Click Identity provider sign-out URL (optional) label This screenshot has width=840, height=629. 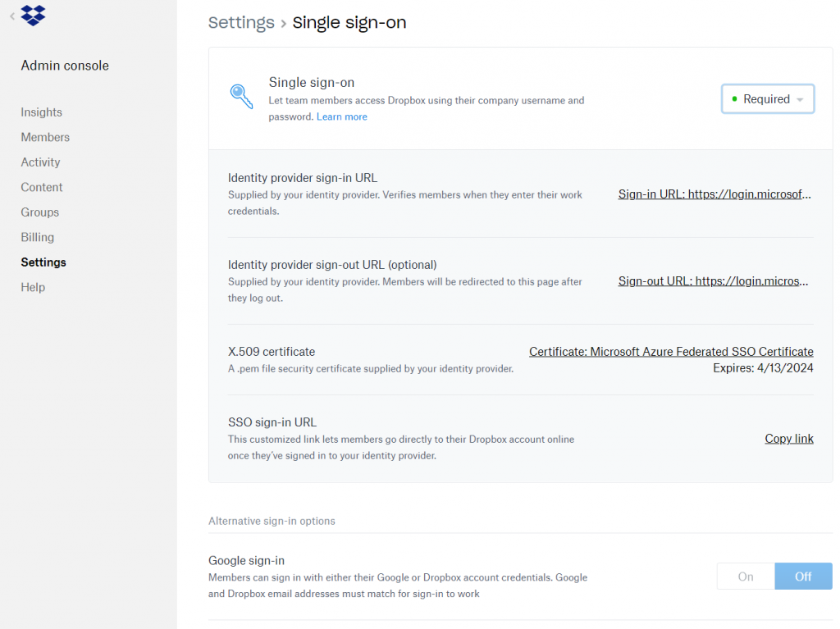(x=332, y=265)
